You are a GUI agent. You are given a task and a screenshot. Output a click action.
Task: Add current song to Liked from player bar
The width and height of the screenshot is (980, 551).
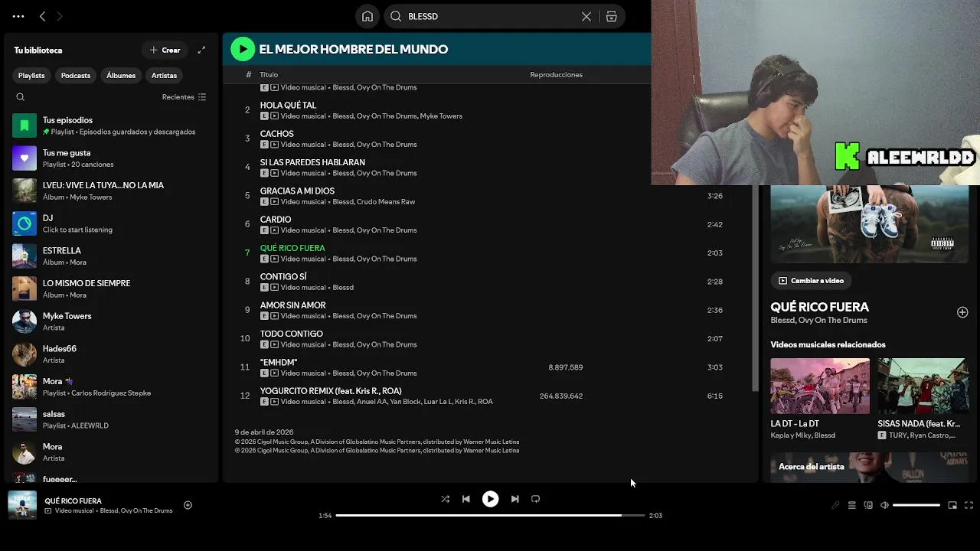pyautogui.click(x=188, y=505)
